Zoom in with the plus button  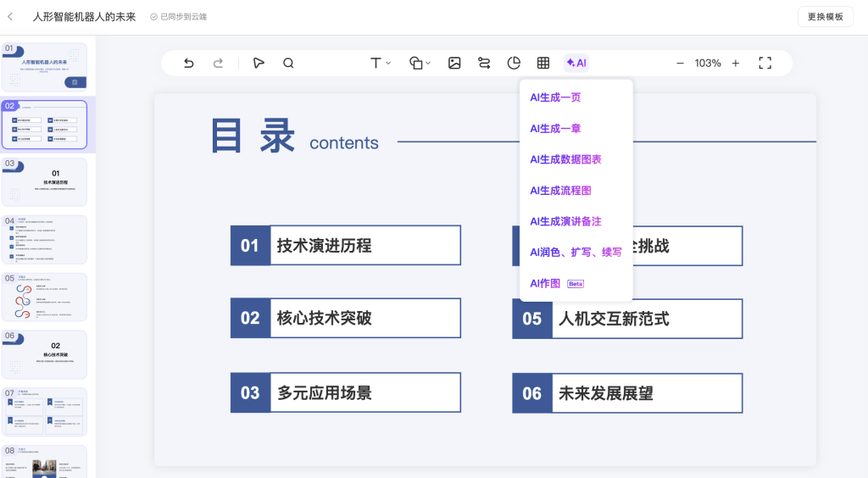click(x=735, y=63)
